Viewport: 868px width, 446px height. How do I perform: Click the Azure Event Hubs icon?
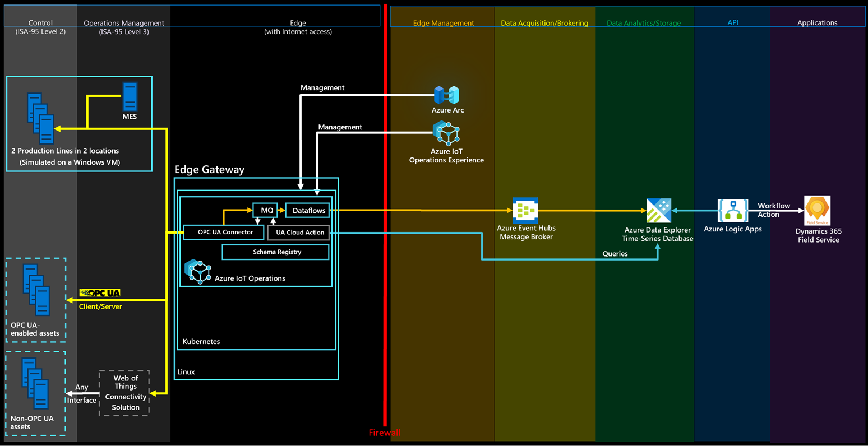[x=525, y=211]
